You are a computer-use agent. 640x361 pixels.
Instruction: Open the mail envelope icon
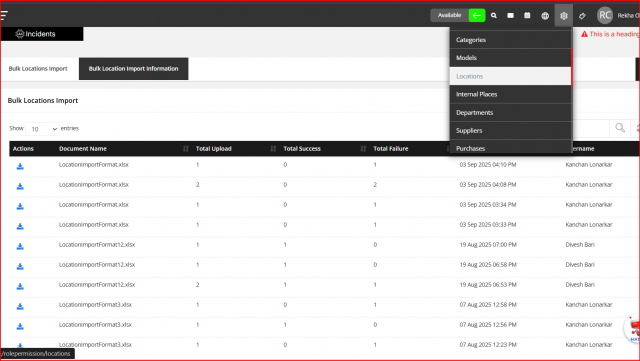coord(510,16)
